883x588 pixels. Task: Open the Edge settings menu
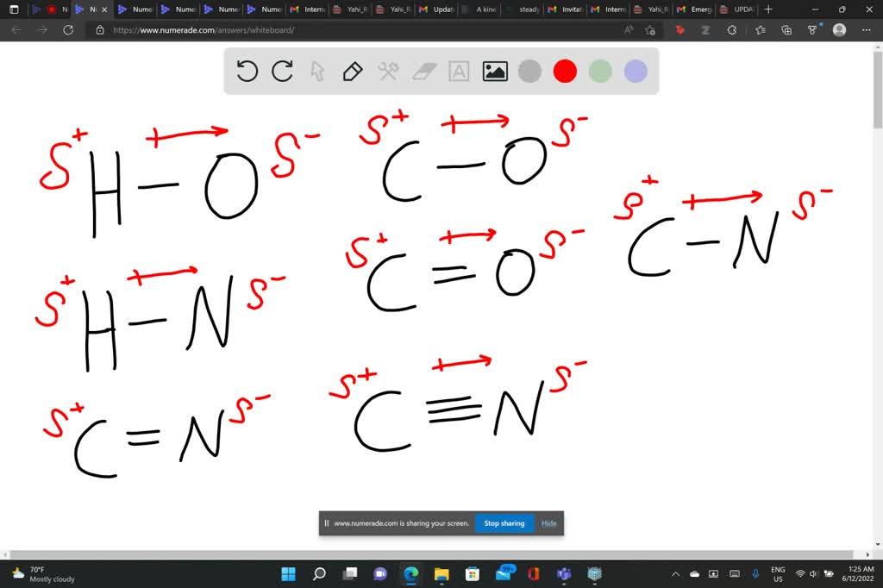point(867,29)
